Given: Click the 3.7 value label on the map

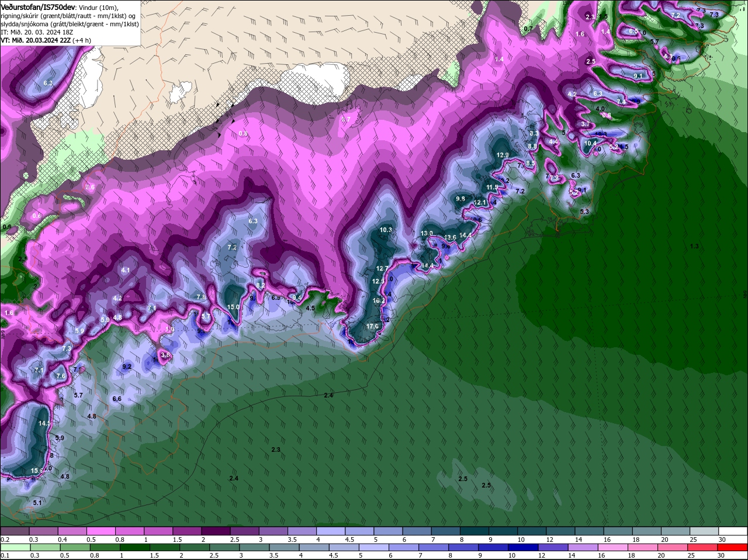Looking at the screenshot, I should (x=586, y=124).
